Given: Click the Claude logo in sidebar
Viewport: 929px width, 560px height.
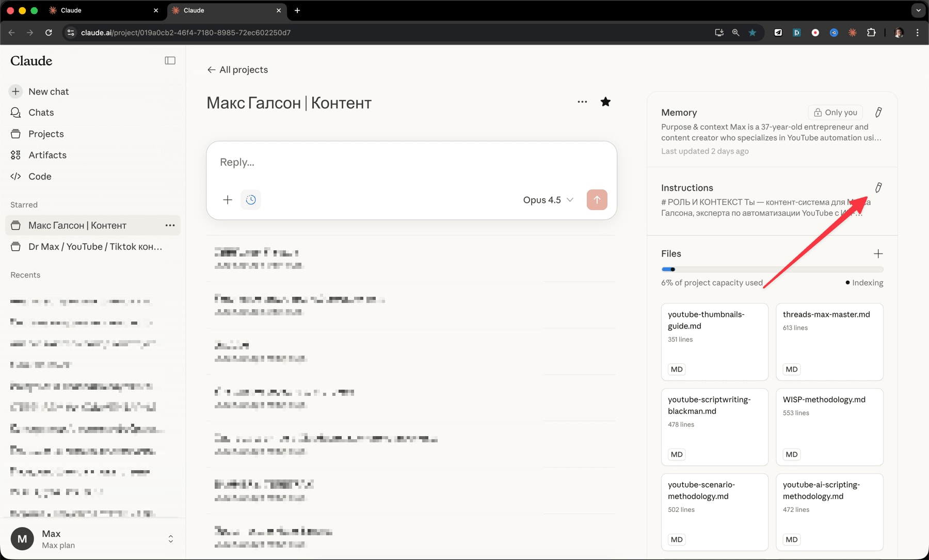Looking at the screenshot, I should point(31,61).
